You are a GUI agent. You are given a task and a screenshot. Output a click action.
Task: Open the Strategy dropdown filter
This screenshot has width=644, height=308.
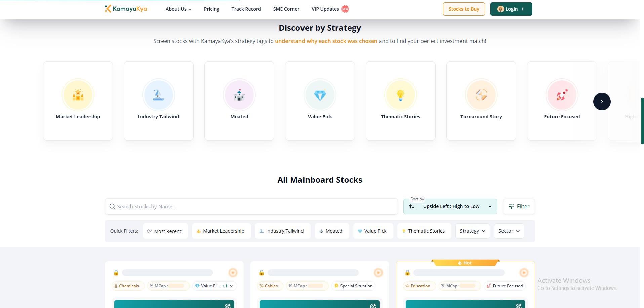473,231
